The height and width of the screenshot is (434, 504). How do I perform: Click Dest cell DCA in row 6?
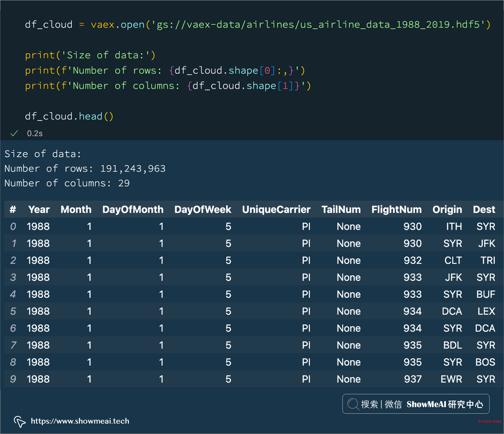[485, 328]
